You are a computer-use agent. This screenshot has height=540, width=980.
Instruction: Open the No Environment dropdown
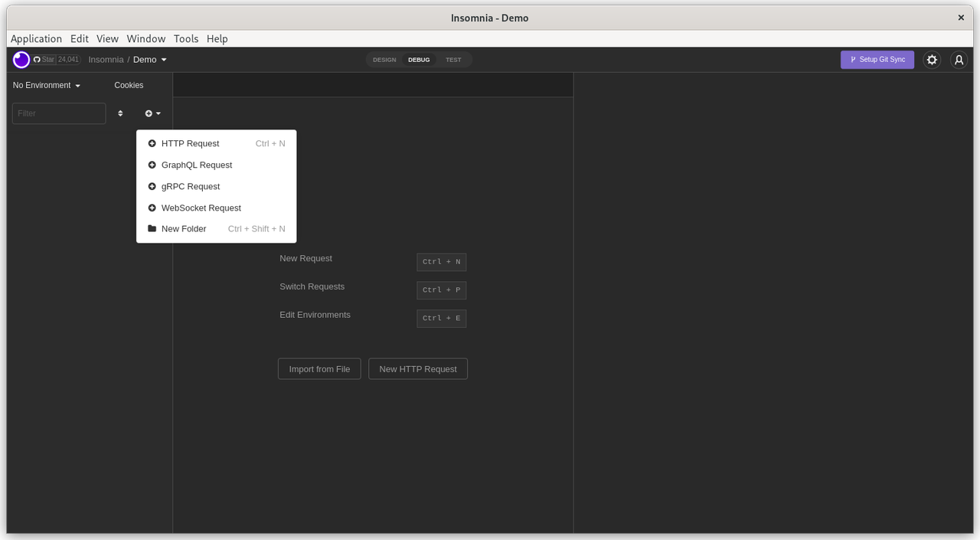44,85
